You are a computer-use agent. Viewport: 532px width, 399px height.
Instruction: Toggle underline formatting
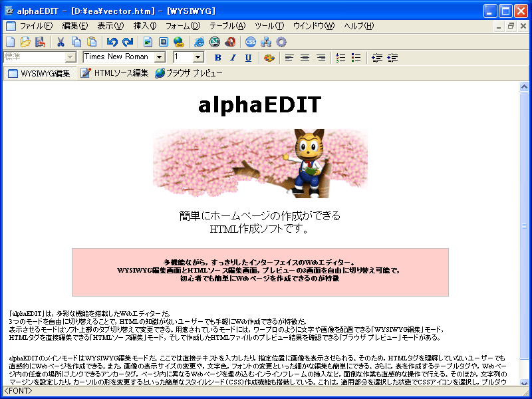248,58
